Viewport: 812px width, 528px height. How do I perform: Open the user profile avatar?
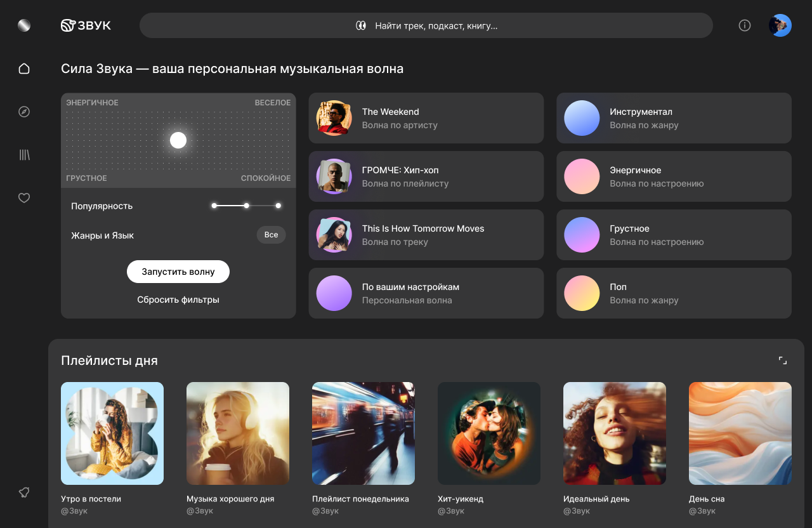point(780,25)
